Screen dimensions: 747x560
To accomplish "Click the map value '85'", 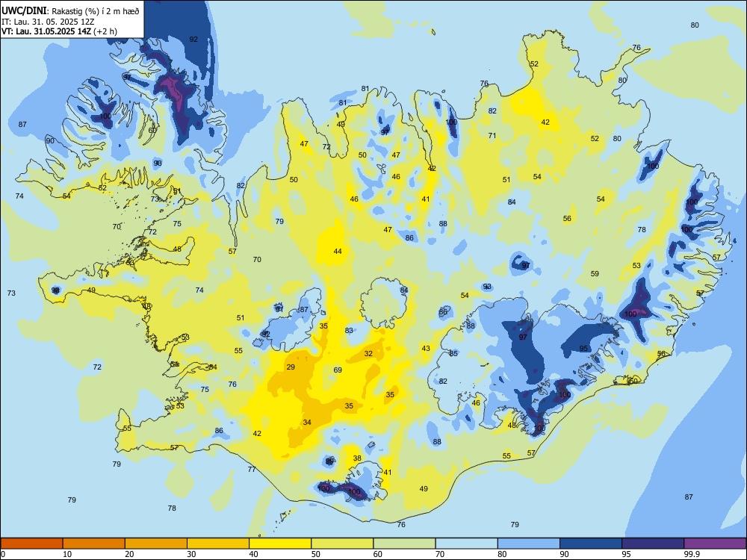I will [x=453, y=353].
